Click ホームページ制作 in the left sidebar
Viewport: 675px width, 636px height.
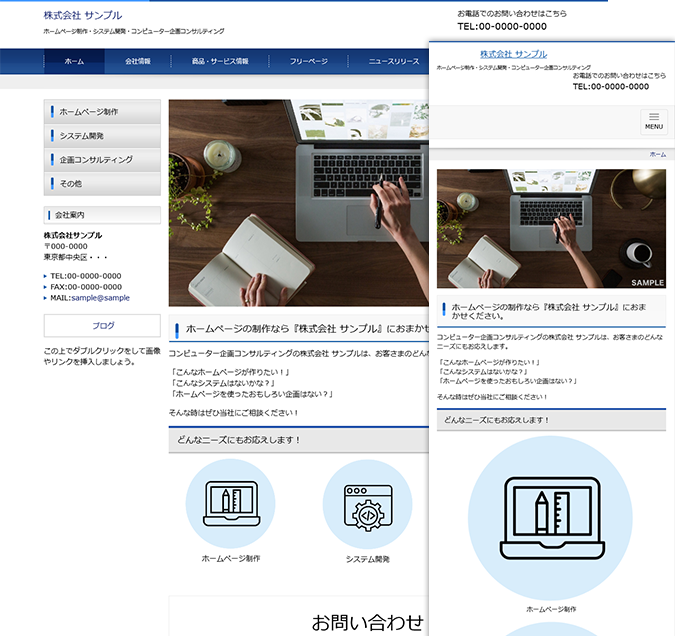[x=102, y=112]
